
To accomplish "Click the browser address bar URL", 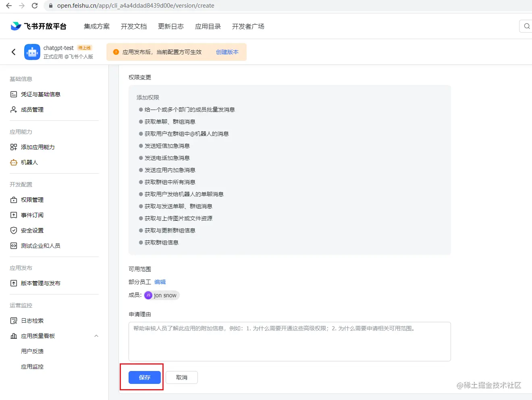I will pos(136,6).
